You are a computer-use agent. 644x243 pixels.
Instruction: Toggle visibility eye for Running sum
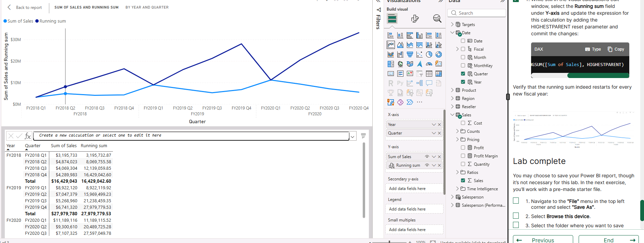point(427,165)
